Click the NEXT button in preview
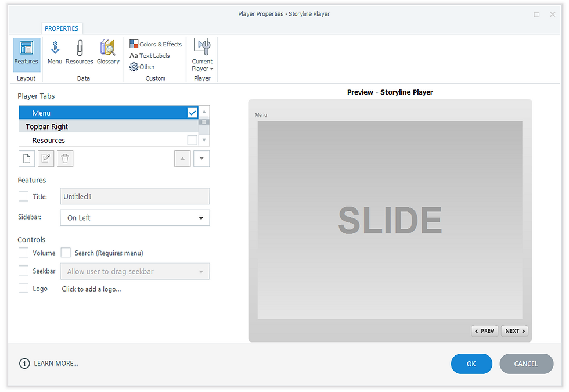 click(x=514, y=331)
